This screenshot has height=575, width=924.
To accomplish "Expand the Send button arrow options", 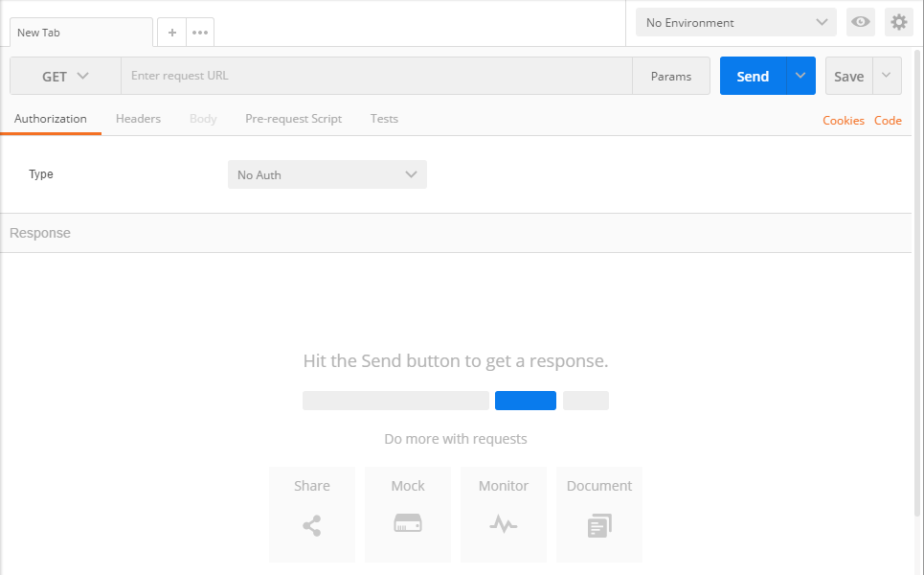I will (800, 76).
